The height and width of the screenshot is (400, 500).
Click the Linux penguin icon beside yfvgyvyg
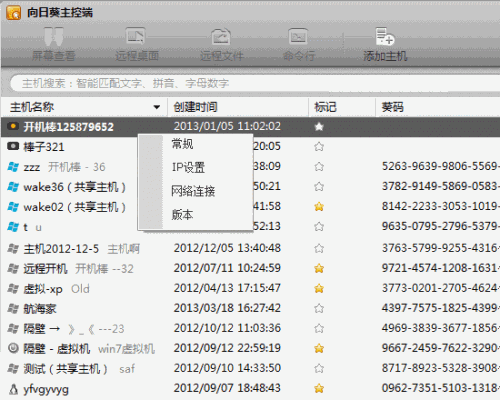13,389
